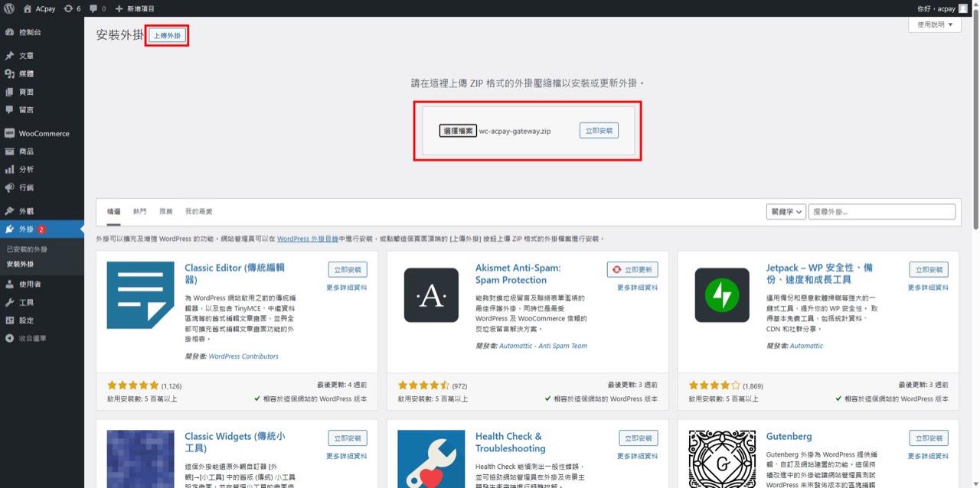
Task: Expand the 使用說明 help dropdown
Action: point(935,24)
